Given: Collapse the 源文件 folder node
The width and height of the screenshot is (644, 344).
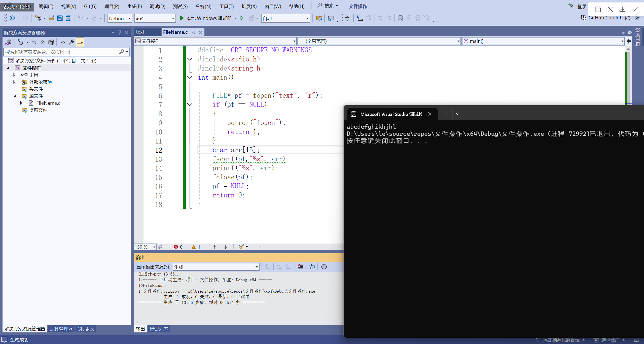Looking at the screenshot, I should coord(15,96).
